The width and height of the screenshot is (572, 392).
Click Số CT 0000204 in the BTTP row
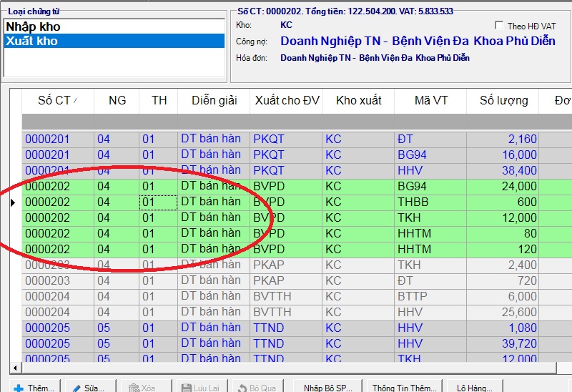click(x=58, y=296)
